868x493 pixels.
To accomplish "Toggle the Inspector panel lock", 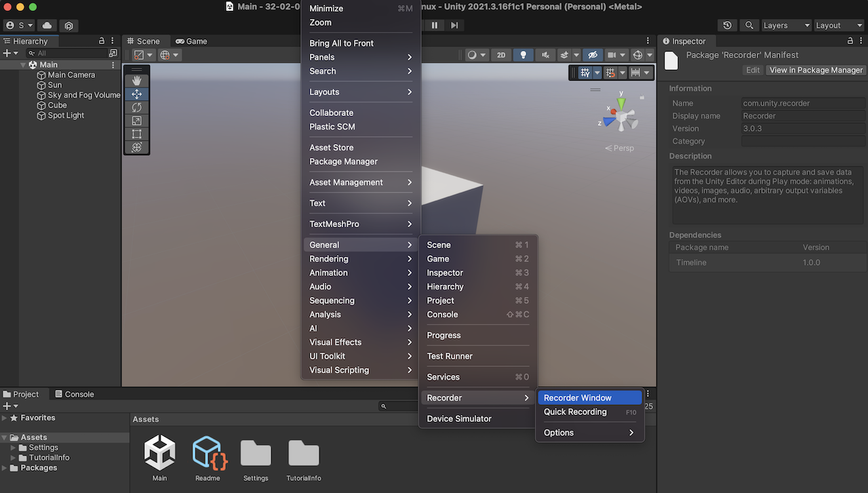I will [x=850, y=41].
